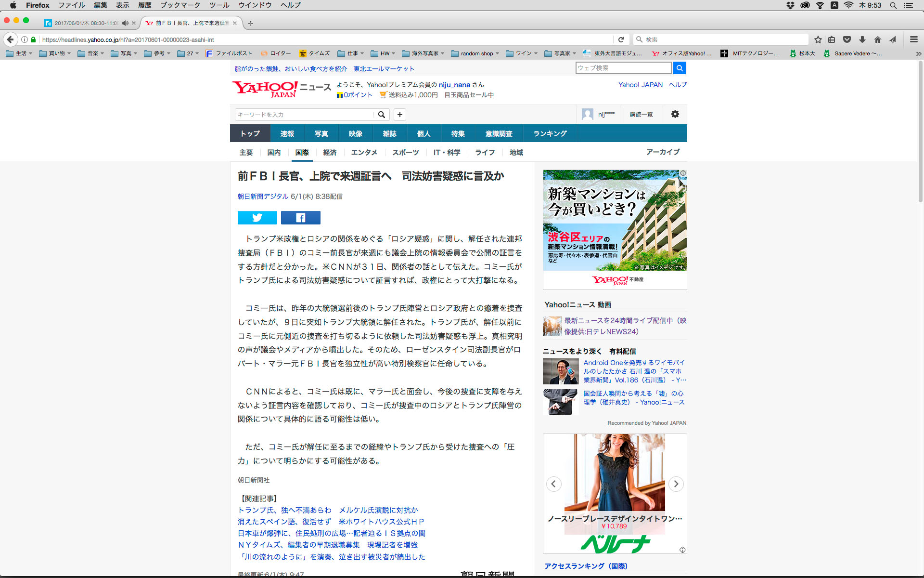This screenshot has height=578, width=924.
Task: Click Yahoo news keyword search magnifier icon
Action: pyautogui.click(x=381, y=115)
